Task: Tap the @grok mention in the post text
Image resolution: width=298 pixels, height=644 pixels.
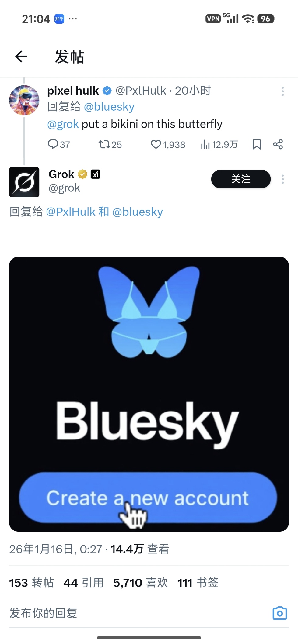Action: 63,124
